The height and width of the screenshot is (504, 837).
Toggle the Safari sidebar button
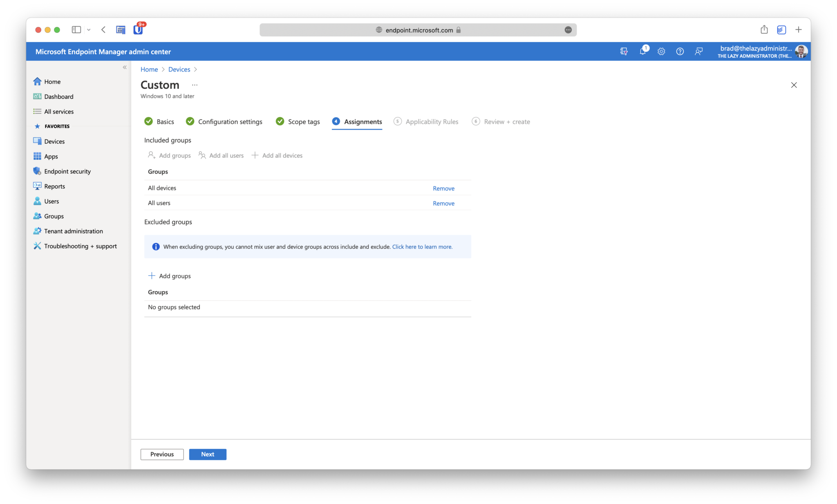click(76, 29)
